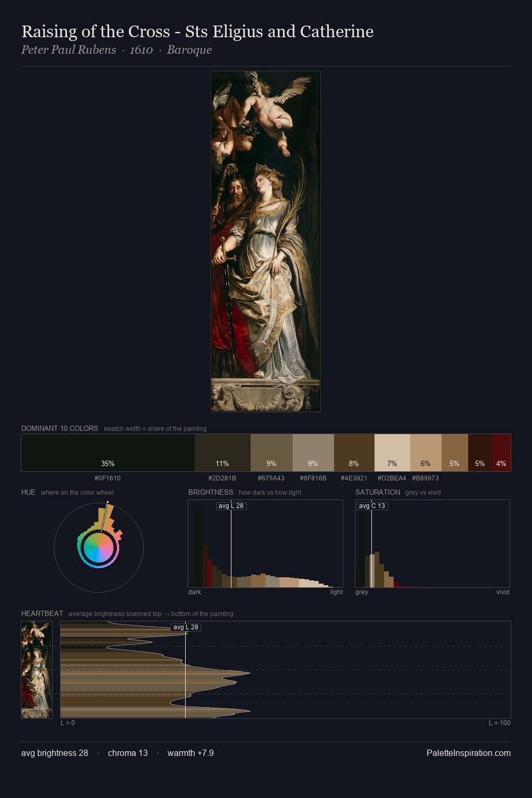Click the main Rubens painting image

tap(265, 242)
